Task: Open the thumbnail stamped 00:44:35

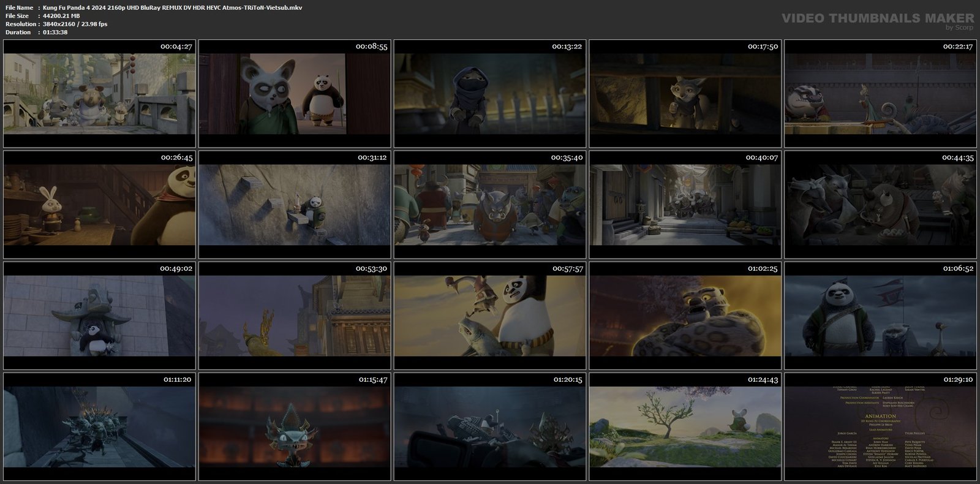Action: (x=881, y=205)
